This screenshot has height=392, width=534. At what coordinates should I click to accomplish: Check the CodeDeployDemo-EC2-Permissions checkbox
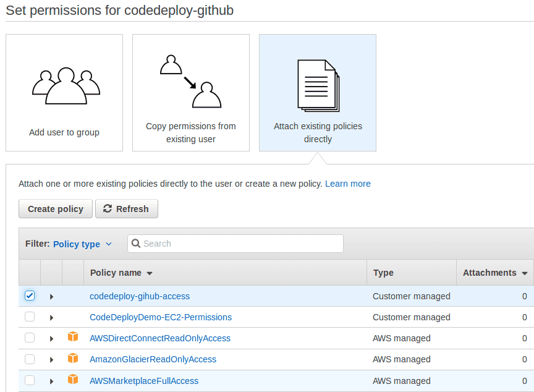[x=30, y=317]
